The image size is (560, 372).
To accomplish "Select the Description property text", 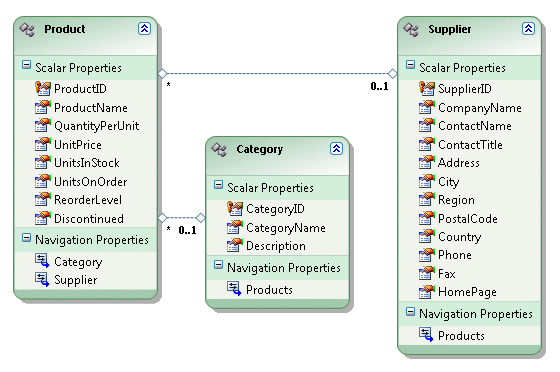I will (276, 246).
